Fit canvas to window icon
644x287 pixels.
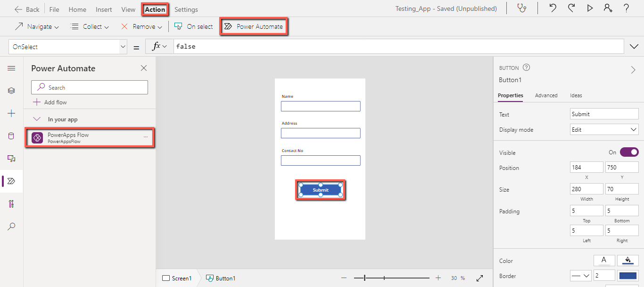tap(480, 278)
